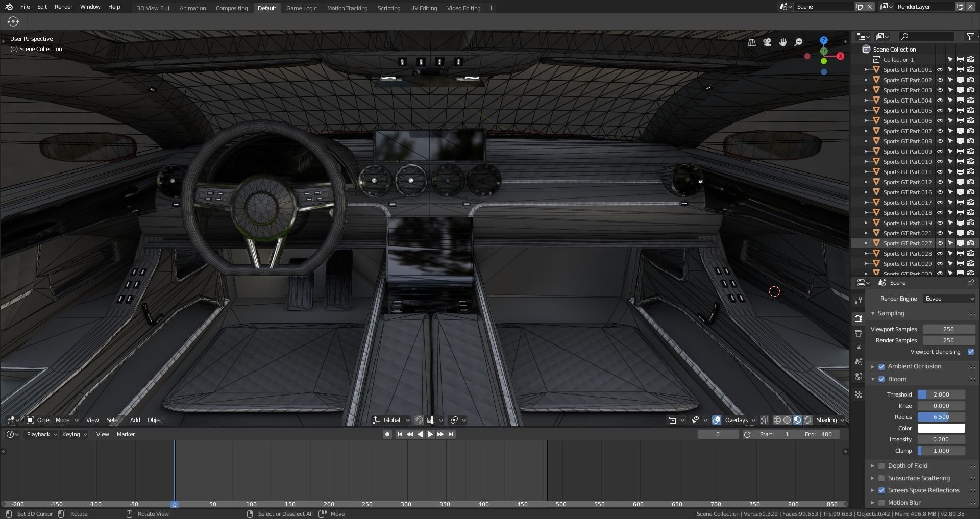Image resolution: width=980 pixels, height=519 pixels.
Task: Disable Viewport Denoising checkbox
Action: click(x=970, y=352)
